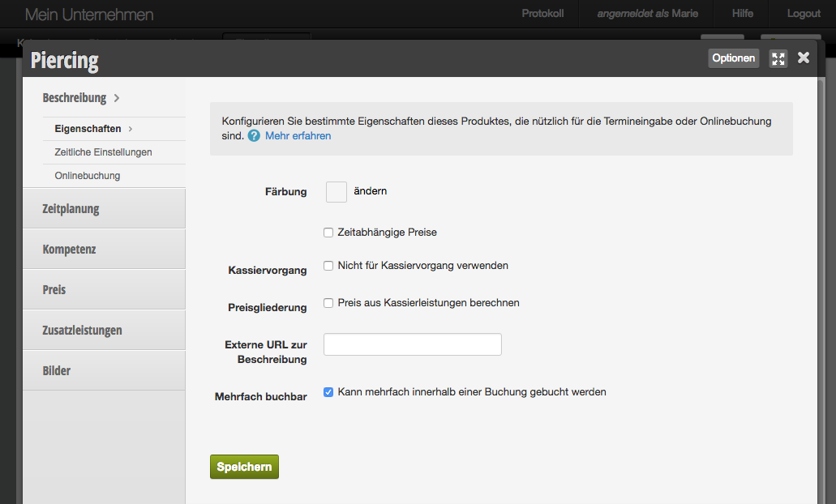Check Nicht für Kassiervorgang verwenden
The image size is (836, 504).
pos(328,266)
